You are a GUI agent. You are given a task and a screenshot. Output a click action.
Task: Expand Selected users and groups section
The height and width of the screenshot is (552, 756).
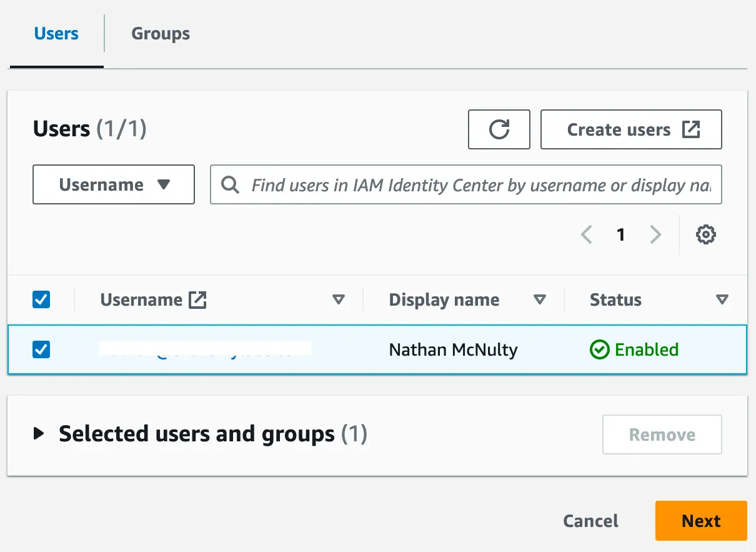click(39, 433)
